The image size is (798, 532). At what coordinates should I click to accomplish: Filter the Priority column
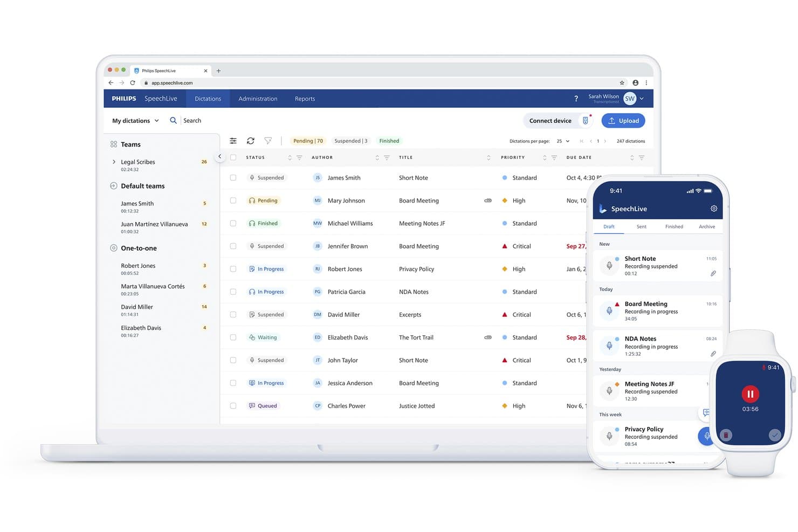click(x=554, y=157)
